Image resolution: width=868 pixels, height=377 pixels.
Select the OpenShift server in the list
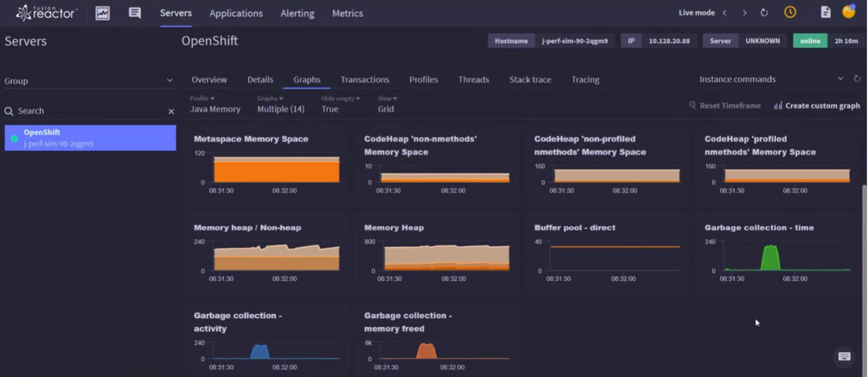click(x=90, y=138)
